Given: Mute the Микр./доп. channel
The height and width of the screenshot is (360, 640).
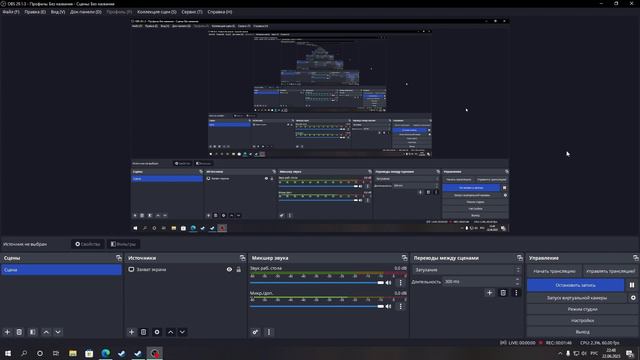Looking at the screenshot, I should click(389, 306).
